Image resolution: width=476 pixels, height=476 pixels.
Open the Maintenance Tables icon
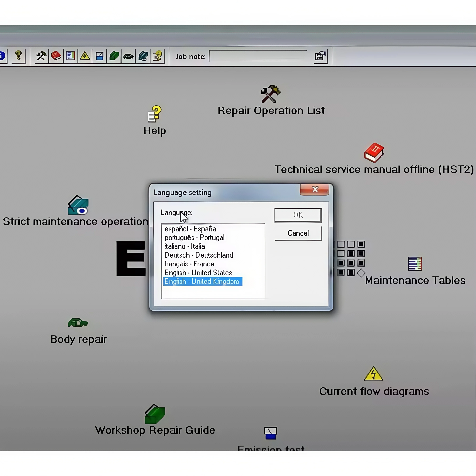[x=415, y=264]
